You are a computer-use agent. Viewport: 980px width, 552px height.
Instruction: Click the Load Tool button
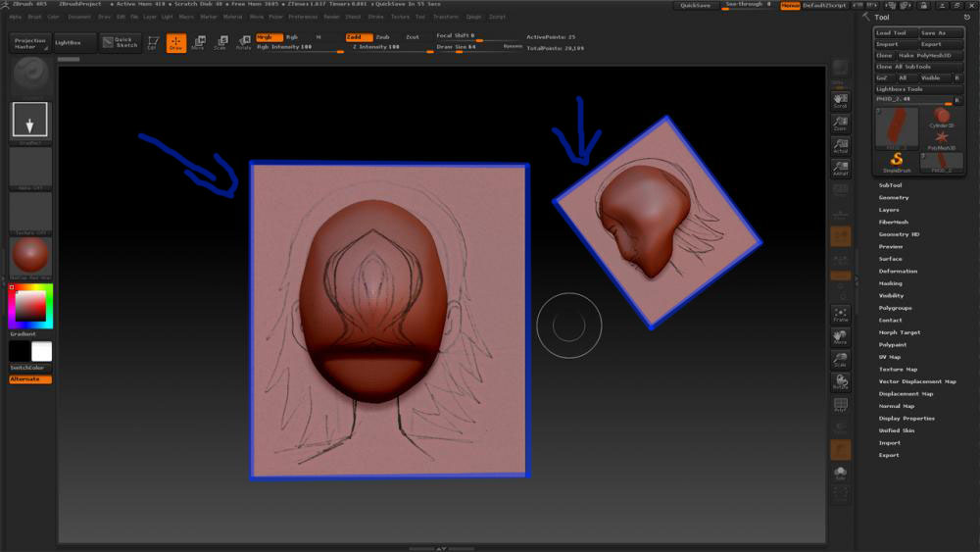coord(895,32)
